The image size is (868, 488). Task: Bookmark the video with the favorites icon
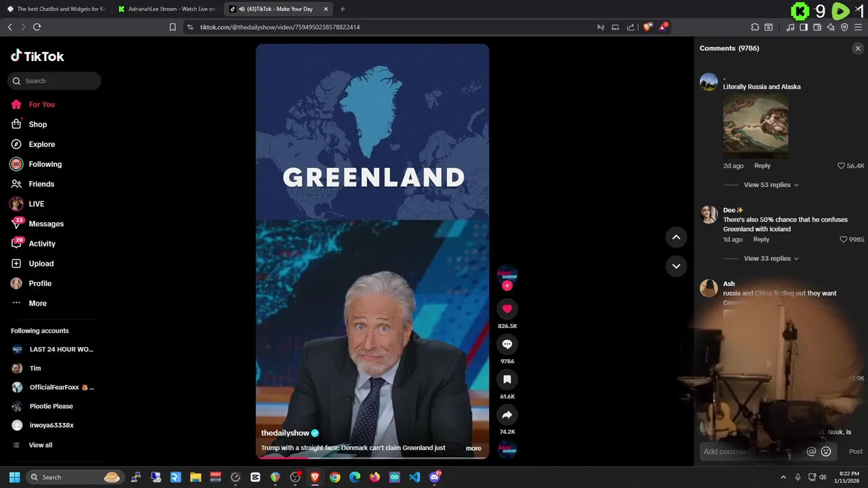[507, 380]
